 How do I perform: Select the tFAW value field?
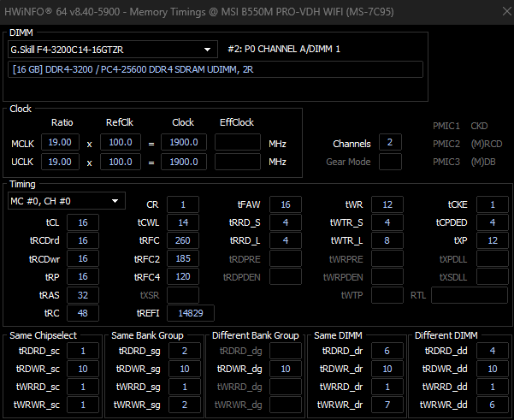pyautogui.click(x=285, y=204)
